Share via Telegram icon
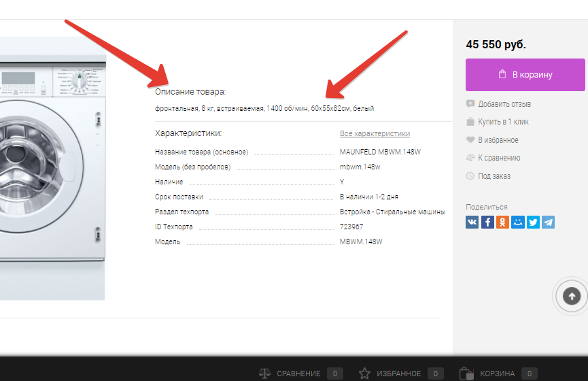Image resolution: width=588 pixels, height=381 pixels. [549, 222]
